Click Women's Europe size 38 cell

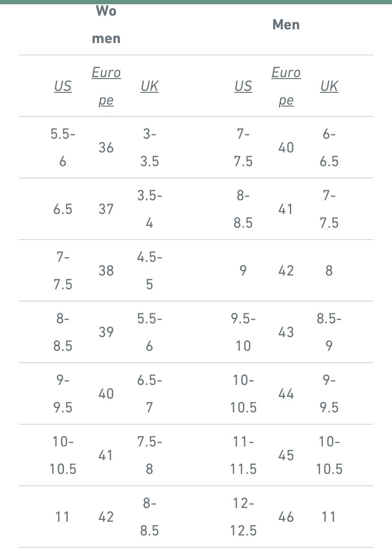click(106, 271)
